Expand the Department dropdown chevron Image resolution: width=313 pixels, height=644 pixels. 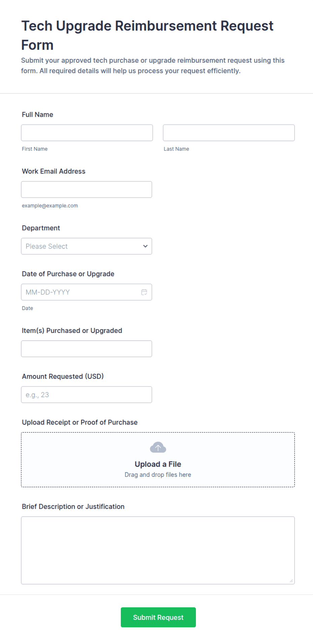click(x=145, y=246)
